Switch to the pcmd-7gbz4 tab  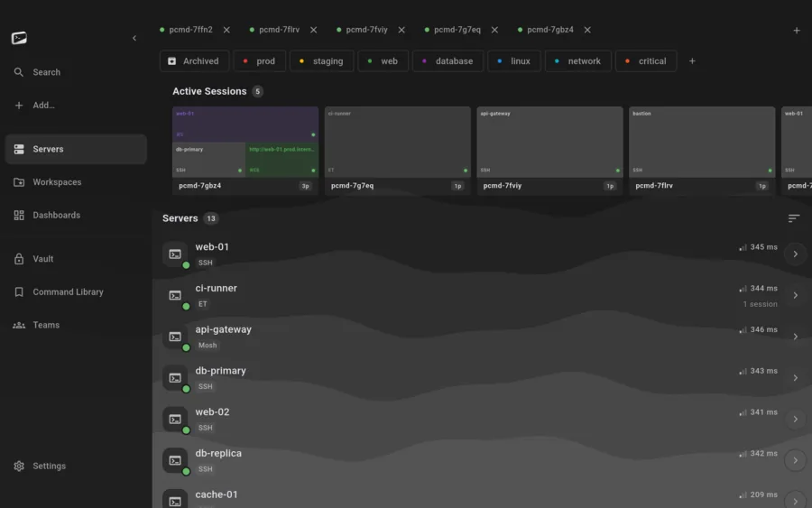pyautogui.click(x=550, y=30)
